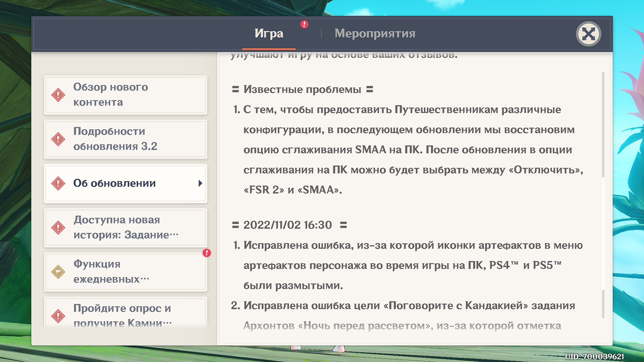Open notice Обзор нового контента
The width and height of the screenshot is (644, 362).
tap(125, 95)
